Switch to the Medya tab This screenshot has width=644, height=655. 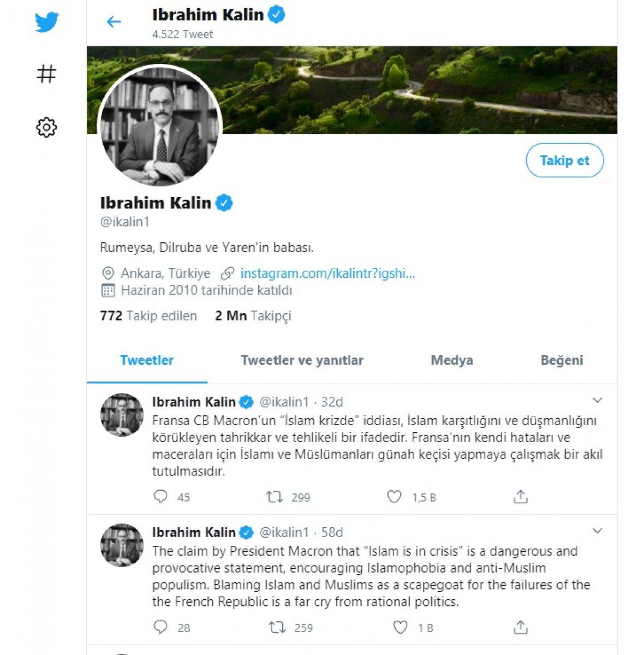(451, 360)
